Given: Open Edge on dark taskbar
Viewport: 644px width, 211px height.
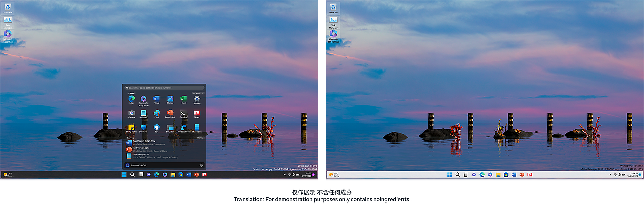Looking at the screenshot, I should point(157,175).
